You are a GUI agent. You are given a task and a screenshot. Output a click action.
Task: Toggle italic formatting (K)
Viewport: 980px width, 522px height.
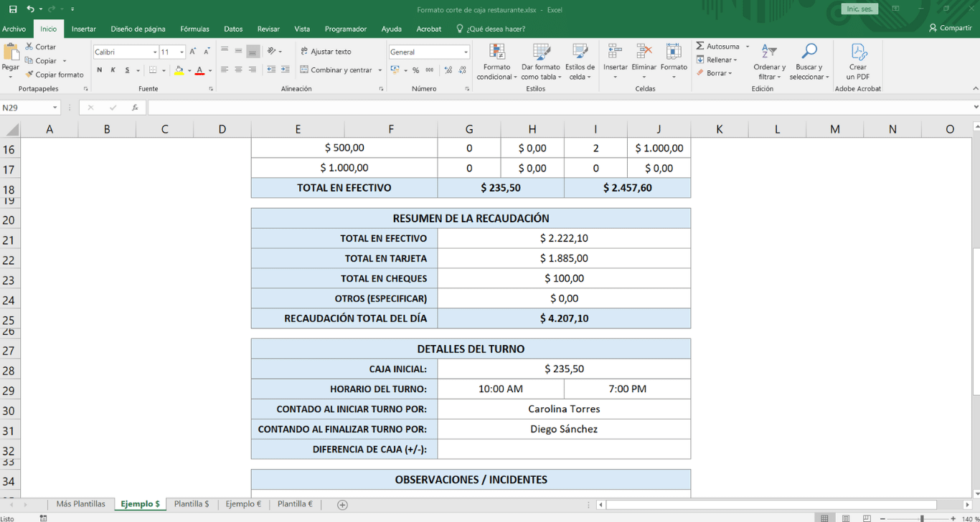click(113, 70)
